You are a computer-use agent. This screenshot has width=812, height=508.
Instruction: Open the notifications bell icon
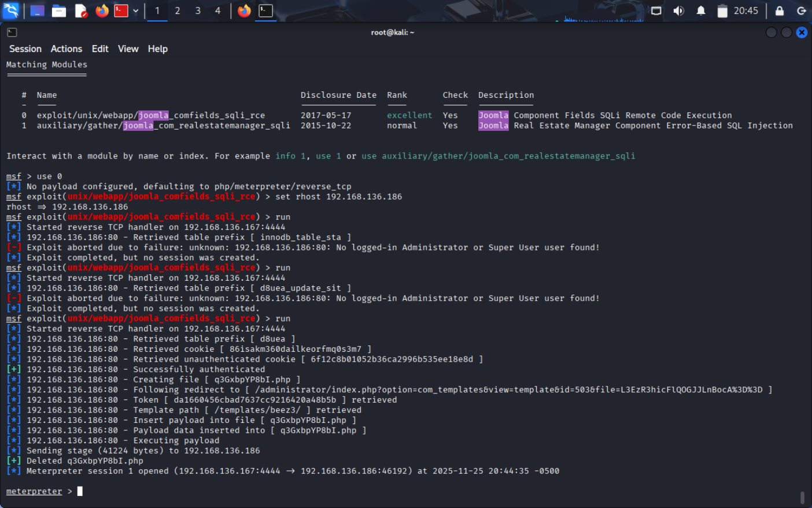(x=700, y=10)
